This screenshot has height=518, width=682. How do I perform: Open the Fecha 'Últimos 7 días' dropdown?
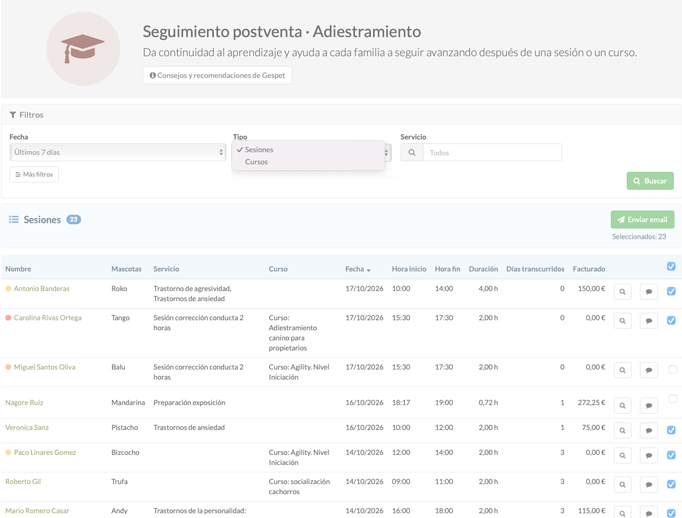[x=117, y=152]
